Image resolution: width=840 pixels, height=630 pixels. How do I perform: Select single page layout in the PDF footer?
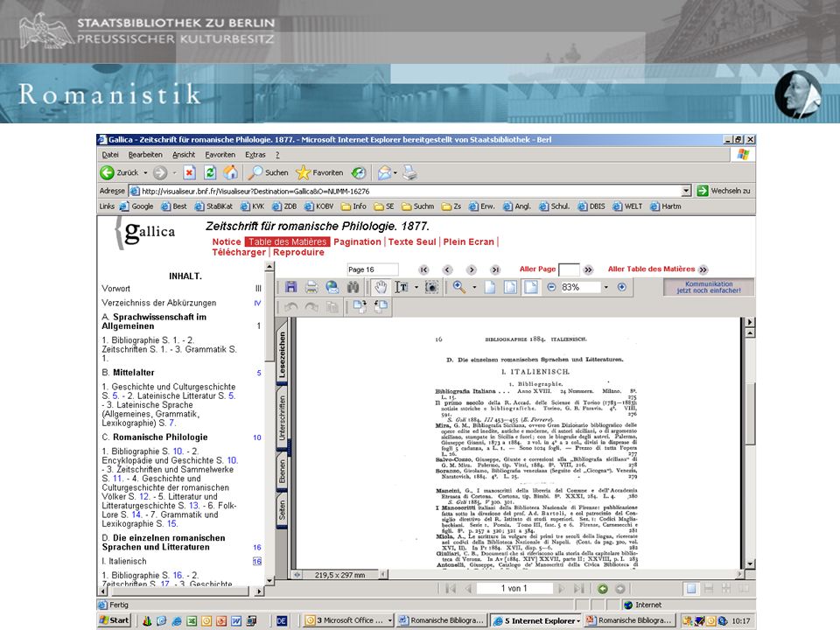click(691, 589)
